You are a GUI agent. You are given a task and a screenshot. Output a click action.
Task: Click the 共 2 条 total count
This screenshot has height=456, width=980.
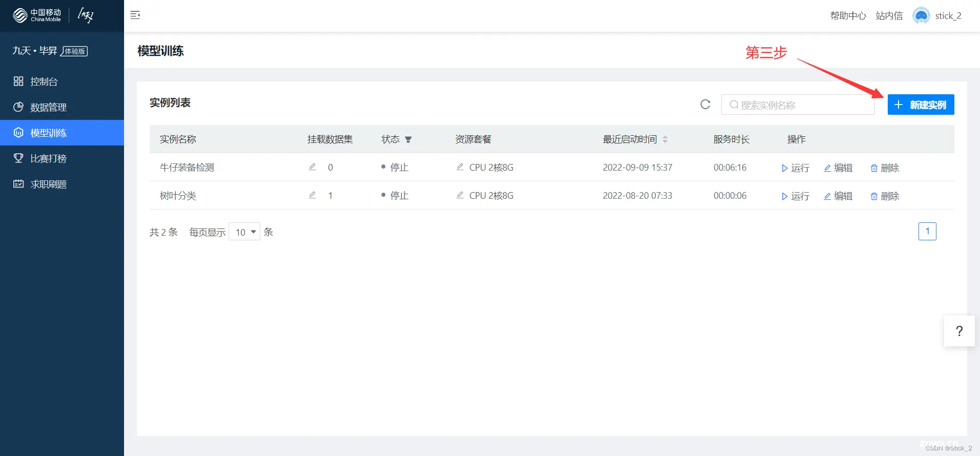click(164, 232)
